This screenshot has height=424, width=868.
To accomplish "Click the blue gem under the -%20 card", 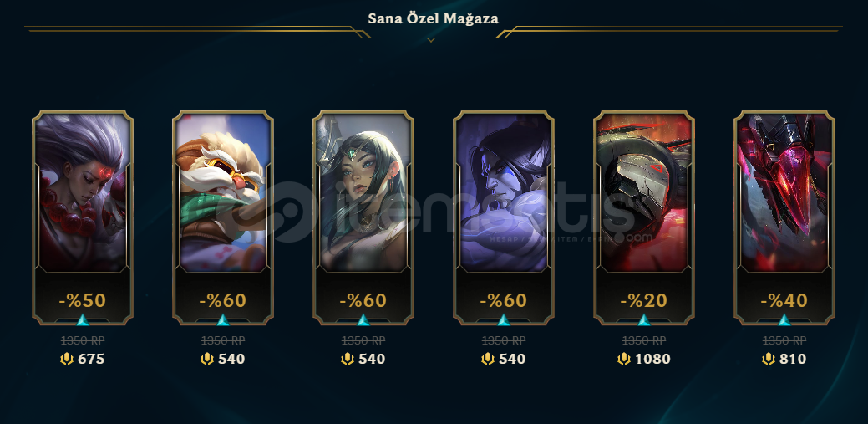I will (x=644, y=319).
